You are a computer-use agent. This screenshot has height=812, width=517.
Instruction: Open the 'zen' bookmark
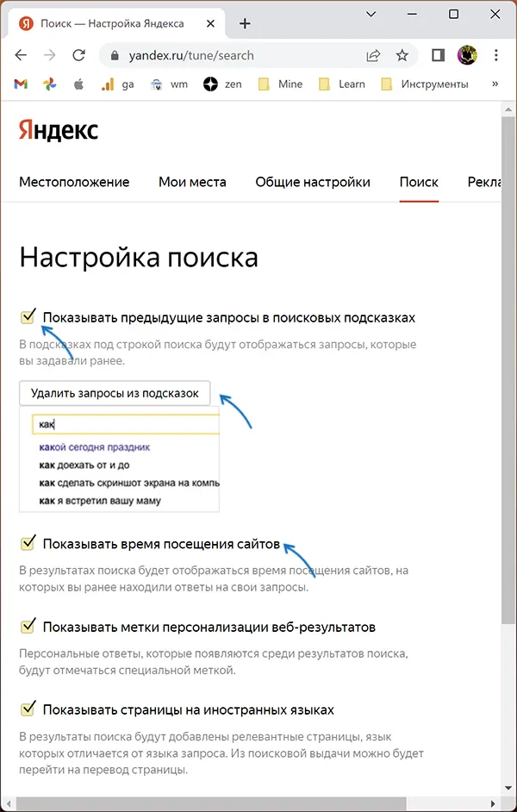point(222,84)
